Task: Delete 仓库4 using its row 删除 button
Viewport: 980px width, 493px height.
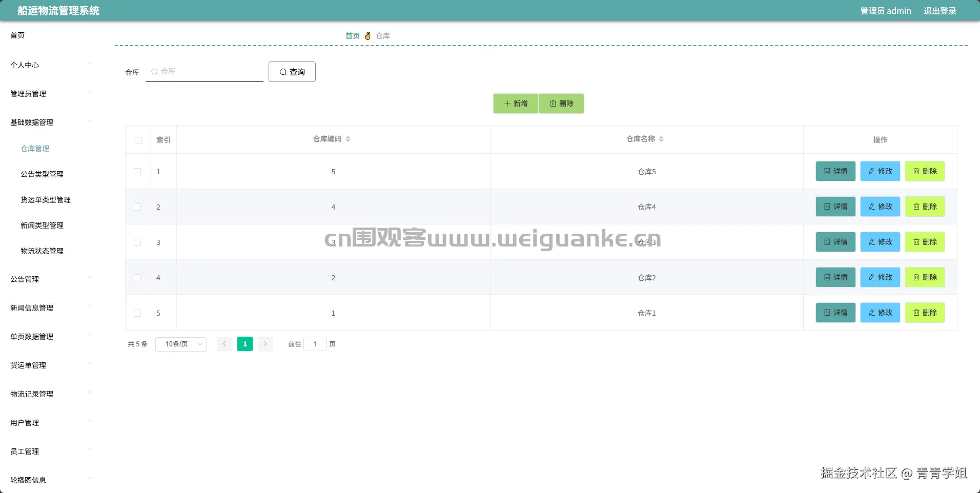Action: point(925,207)
